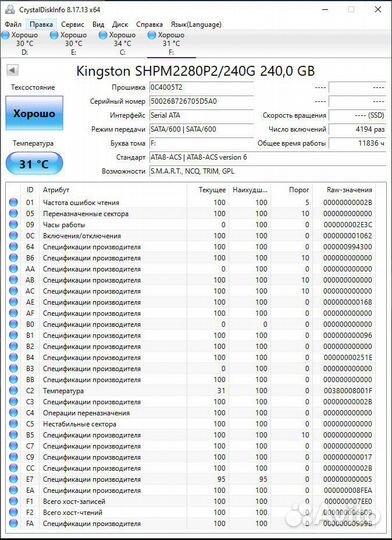The width and height of the screenshot is (392, 540).
Task: Click status icon of attribute C5
Action: tap(13, 424)
